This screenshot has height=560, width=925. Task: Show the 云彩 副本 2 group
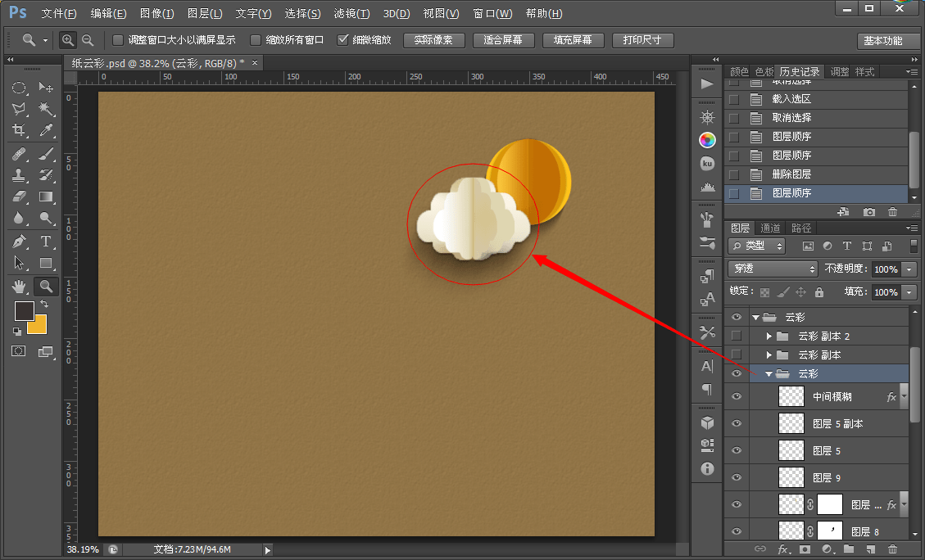[737, 336]
